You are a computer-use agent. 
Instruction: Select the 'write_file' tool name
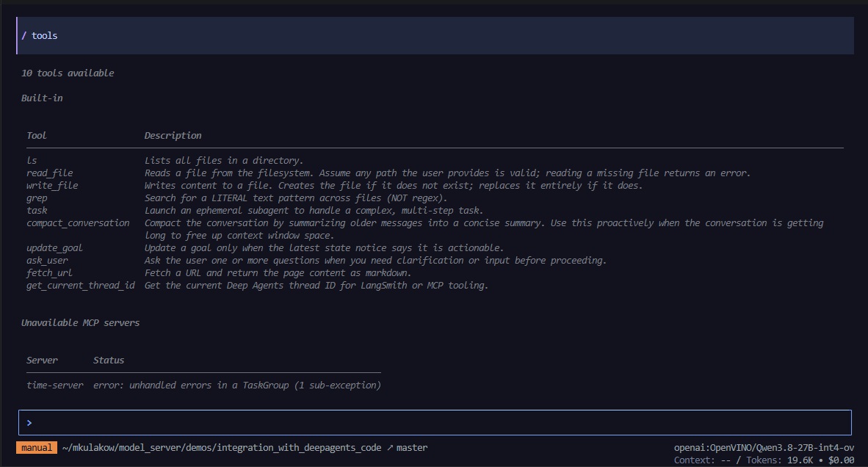(x=52, y=185)
